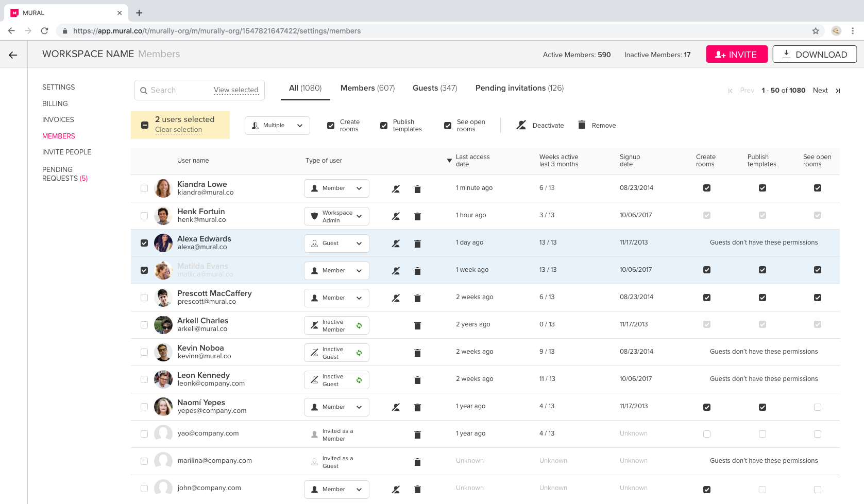Screen dimensions: 864x504
Task: Switch to the All (1080) tab
Action: tap(305, 88)
